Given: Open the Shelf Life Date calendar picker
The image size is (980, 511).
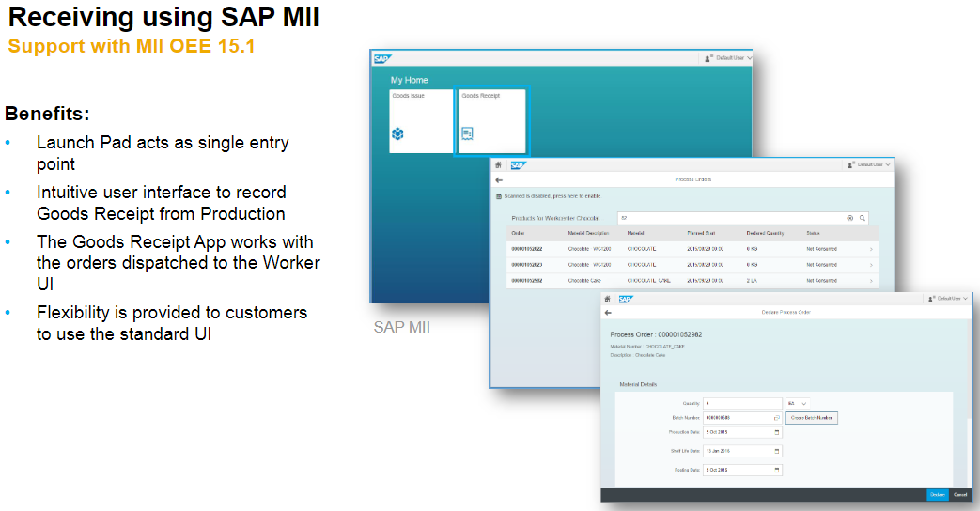Looking at the screenshot, I should point(777,451).
